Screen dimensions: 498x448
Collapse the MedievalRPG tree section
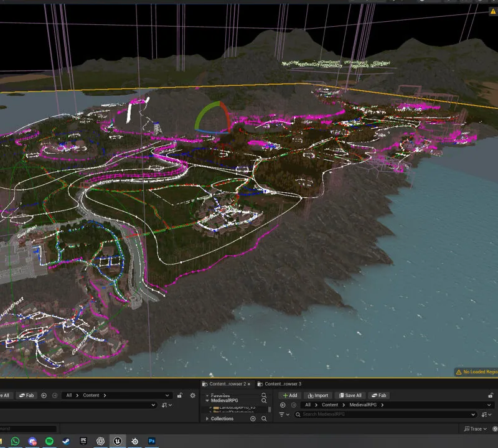pyautogui.click(x=207, y=401)
